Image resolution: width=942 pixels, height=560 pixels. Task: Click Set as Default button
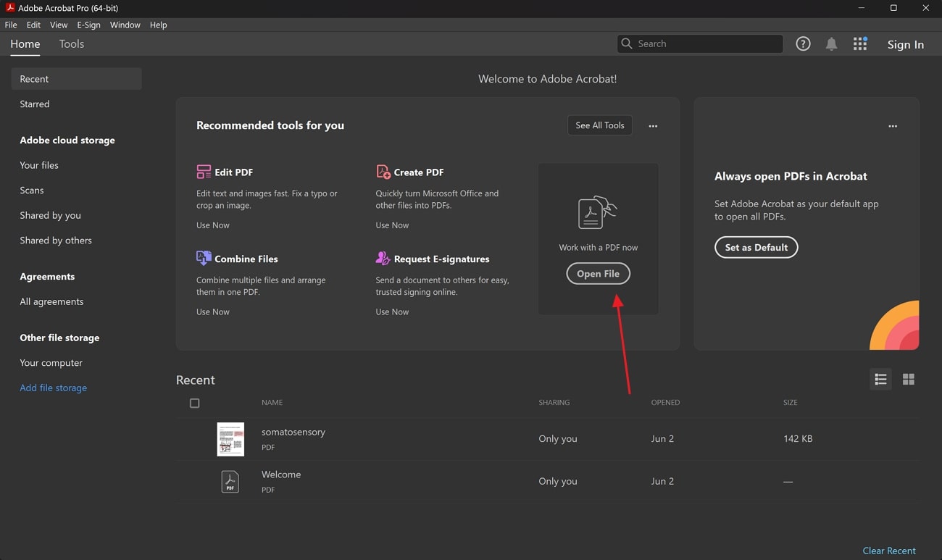(756, 247)
